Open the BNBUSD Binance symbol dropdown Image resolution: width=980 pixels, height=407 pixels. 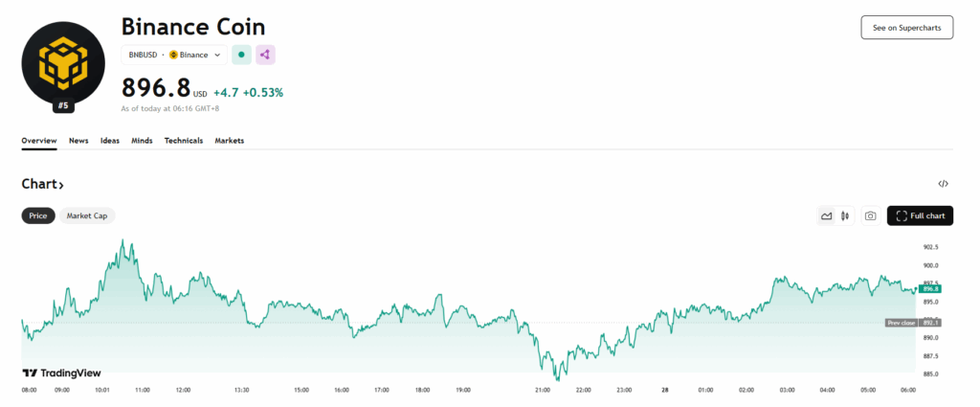(x=174, y=55)
